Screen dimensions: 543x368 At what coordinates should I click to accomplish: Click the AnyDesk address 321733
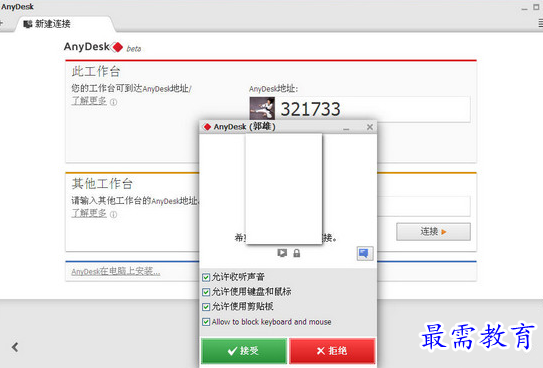point(310,109)
